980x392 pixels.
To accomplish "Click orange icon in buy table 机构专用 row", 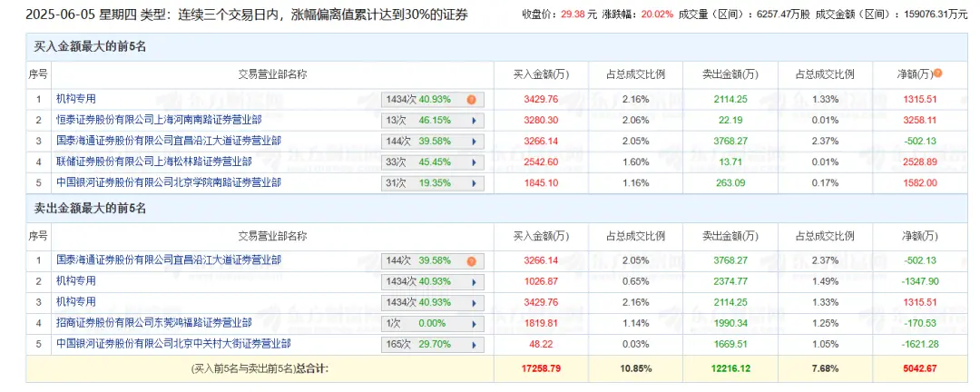I will tap(471, 100).
